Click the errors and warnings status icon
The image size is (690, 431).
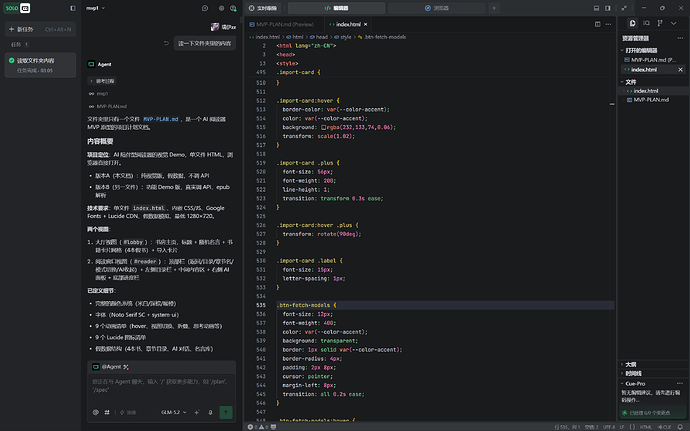click(260, 427)
